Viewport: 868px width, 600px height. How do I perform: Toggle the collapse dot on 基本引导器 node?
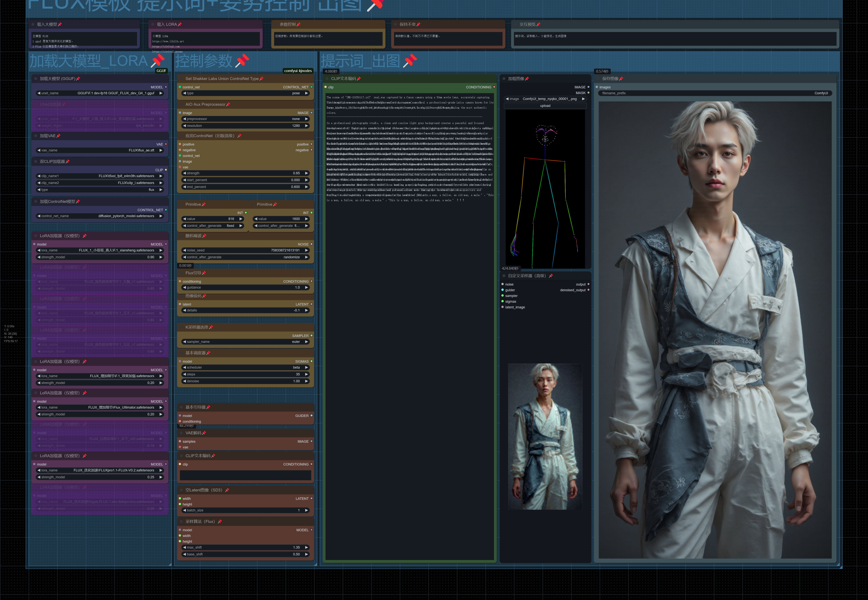tap(181, 407)
